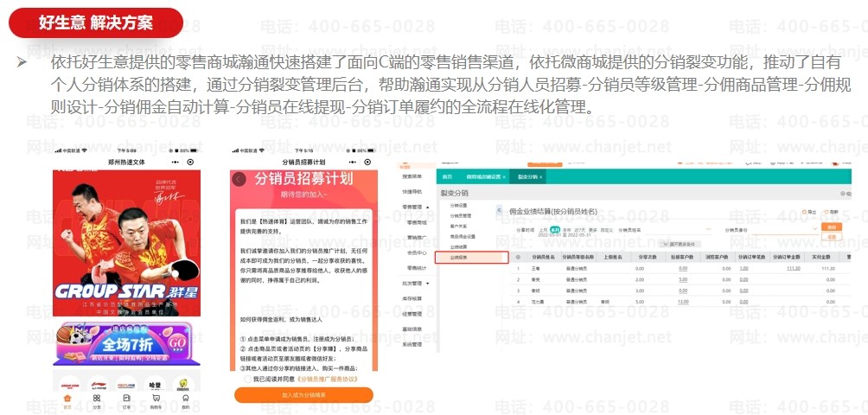Switch to the 裂变分销 tab
868x415 pixels.
point(527,176)
